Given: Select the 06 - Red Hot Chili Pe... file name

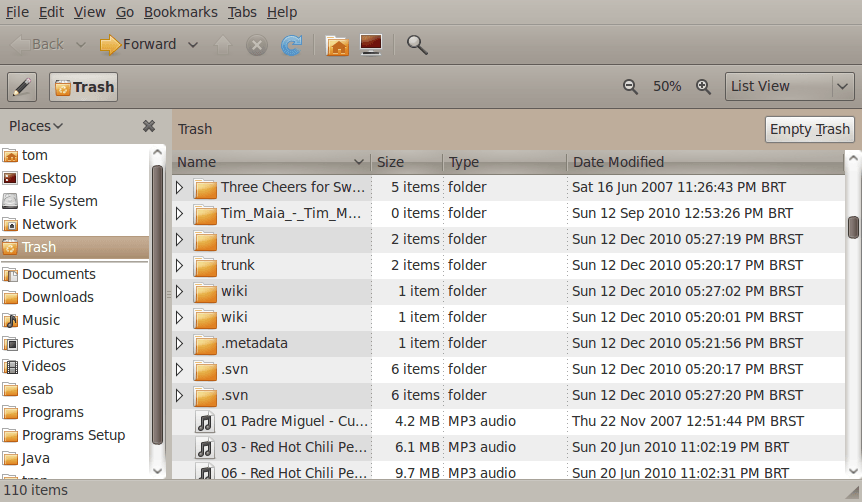Looking at the screenshot, I should [x=294, y=473].
